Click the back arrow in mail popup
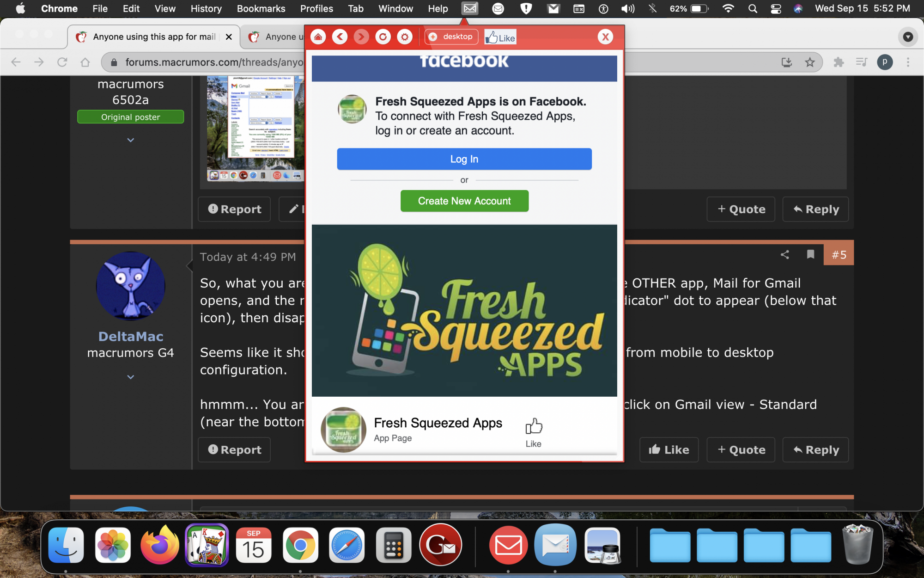The image size is (924, 578). point(340,37)
